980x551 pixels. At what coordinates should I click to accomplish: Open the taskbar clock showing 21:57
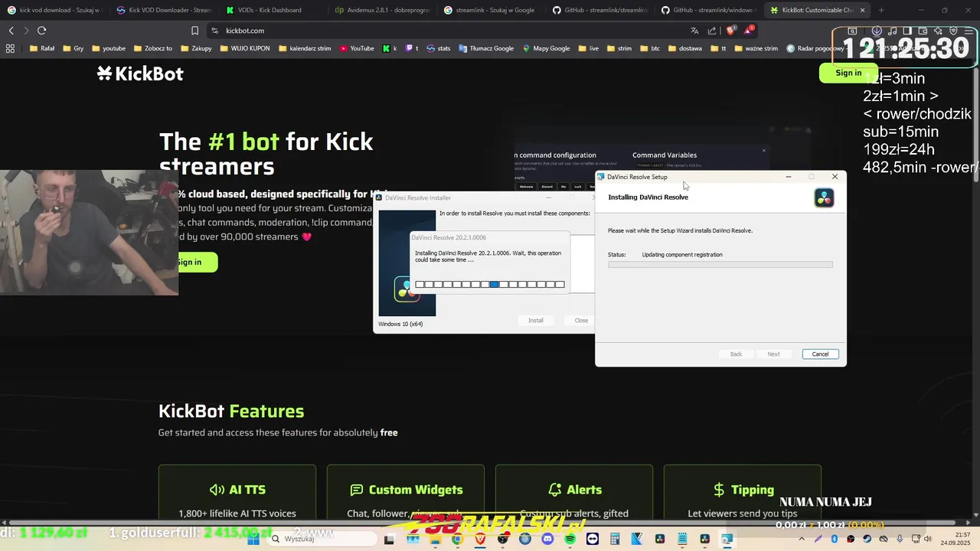coord(957,540)
